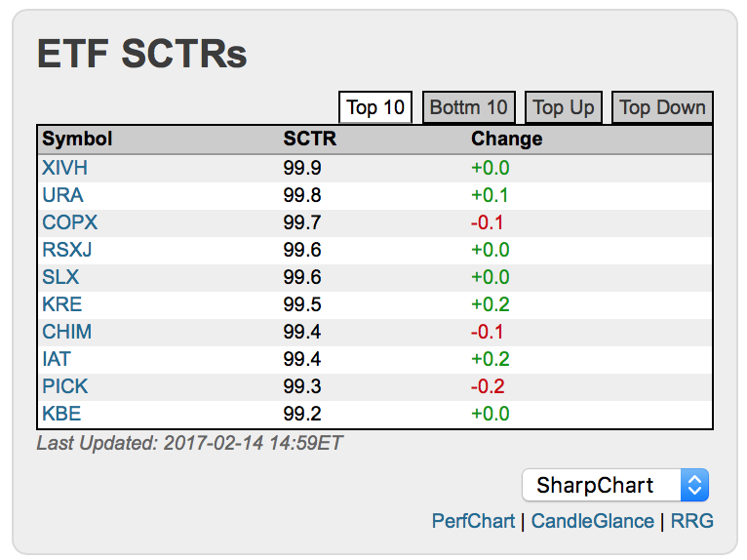Select the Top Up tab
Image resolution: width=747 pixels, height=560 pixels.
[563, 107]
